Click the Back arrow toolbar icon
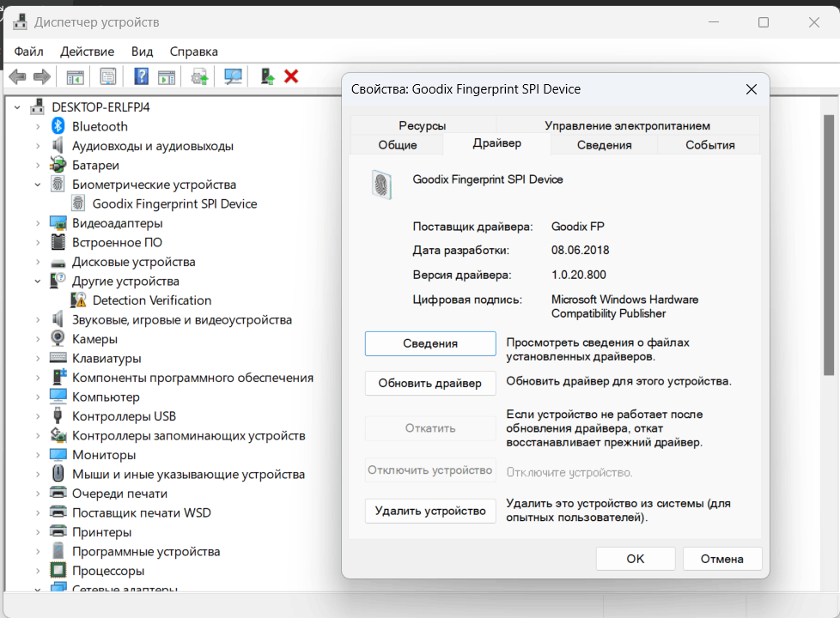Viewport: 840px width, 618px height. click(x=18, y=76)
